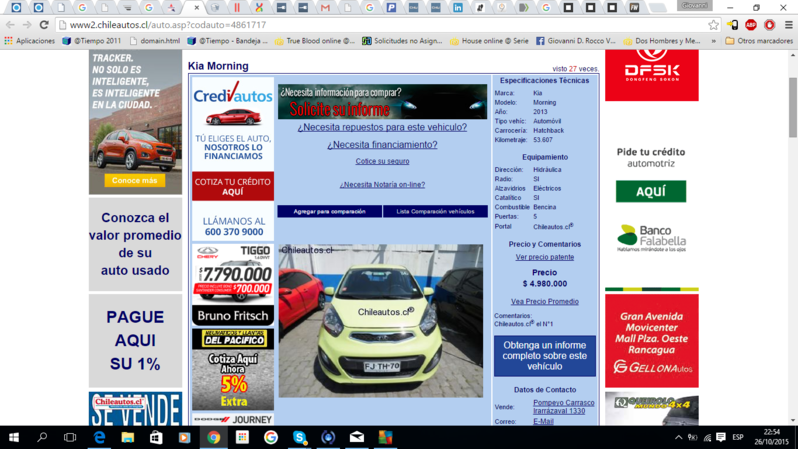Click the Banco Falabella logo

(x=651, y=238)
